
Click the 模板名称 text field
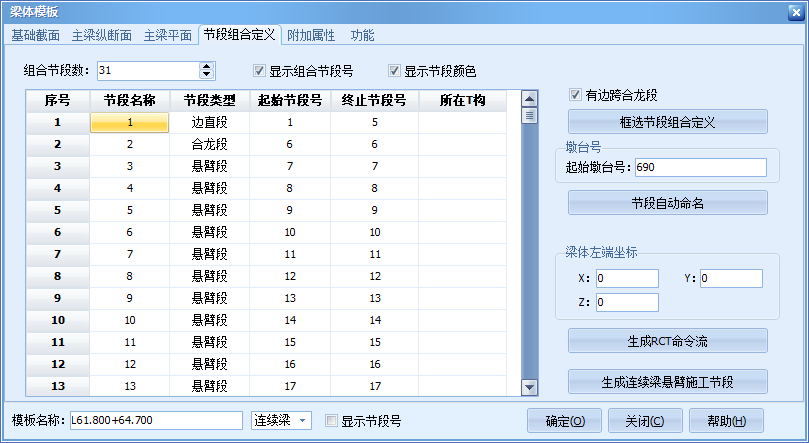pos(155,421)
